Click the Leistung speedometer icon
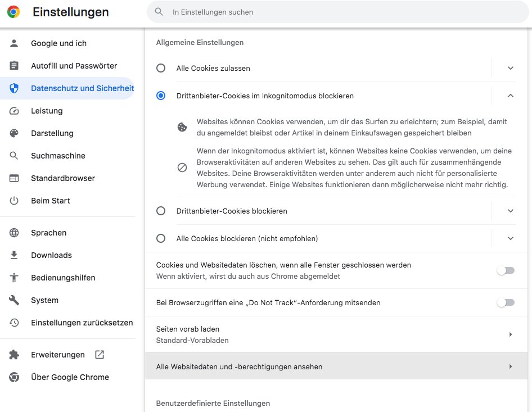The height and width of the screenshot is (412, 532). click(14, 111)
